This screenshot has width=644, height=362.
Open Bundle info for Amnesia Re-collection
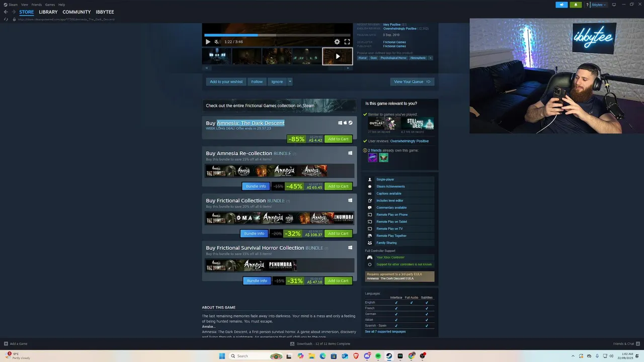[256, 186]
